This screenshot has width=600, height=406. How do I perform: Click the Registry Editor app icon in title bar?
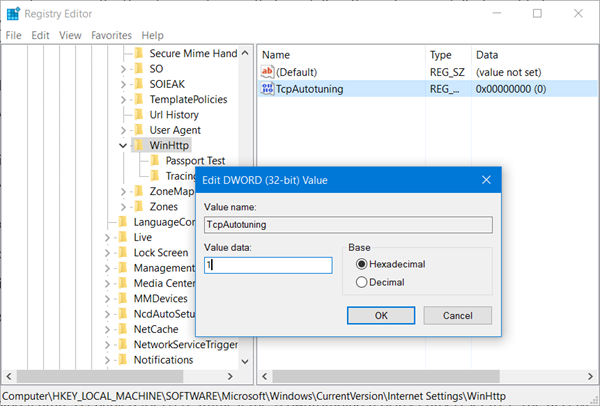[12, 14]
